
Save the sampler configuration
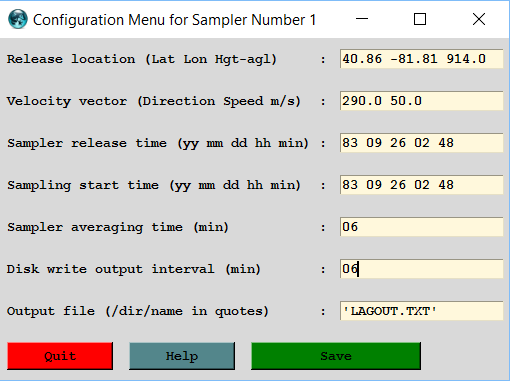[x=336, y=356]
